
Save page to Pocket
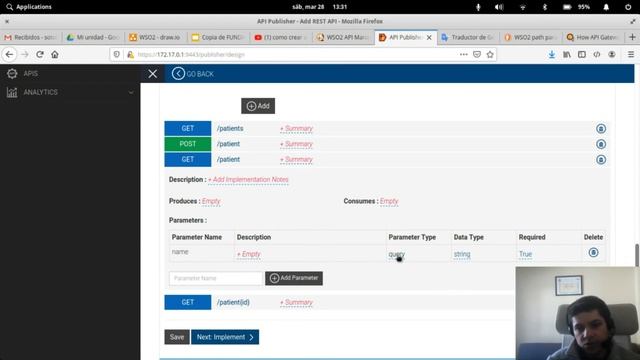(477, 54)
